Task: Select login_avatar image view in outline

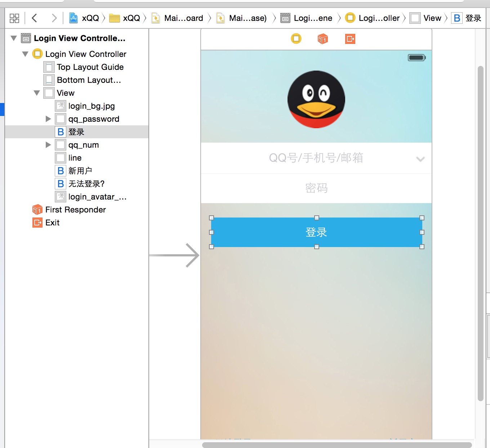Action: click(77, 197)
